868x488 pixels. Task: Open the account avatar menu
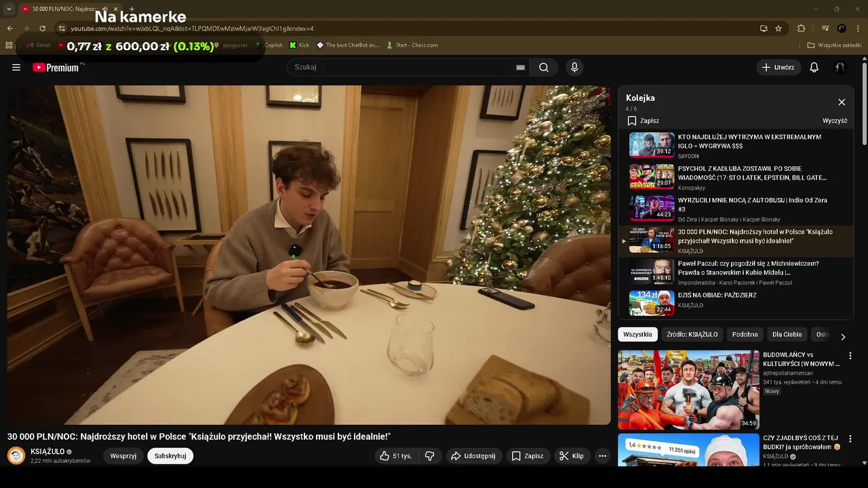840,67
